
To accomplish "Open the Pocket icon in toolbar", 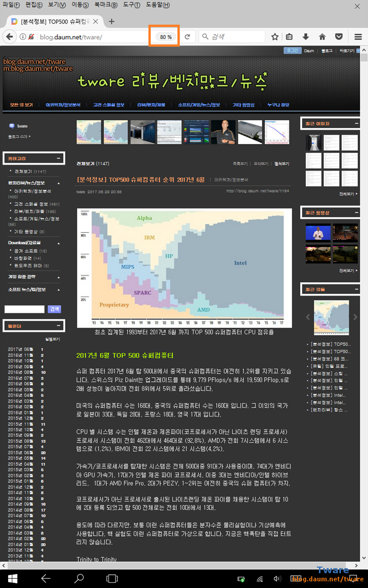I will coord(339,37).
